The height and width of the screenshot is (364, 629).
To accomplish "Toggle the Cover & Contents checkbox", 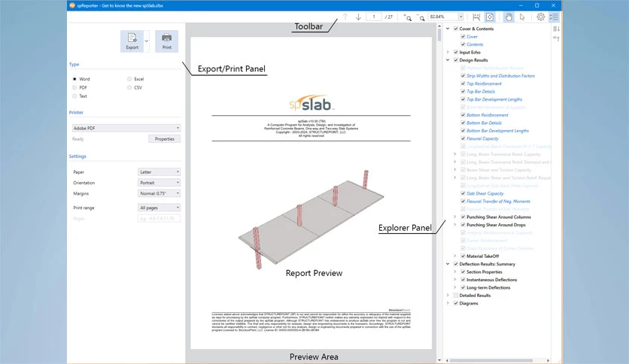I will coord(456,29).
